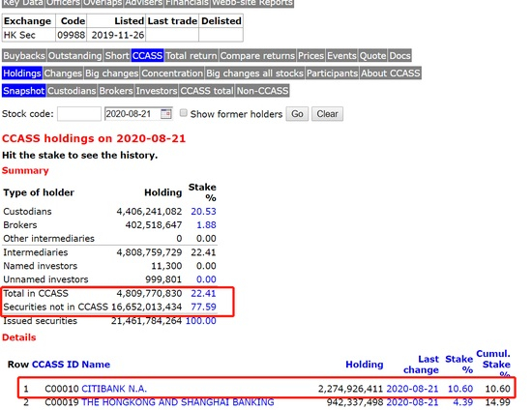Switch to the Changes tab
532x410 pixels.
(63, 73)
